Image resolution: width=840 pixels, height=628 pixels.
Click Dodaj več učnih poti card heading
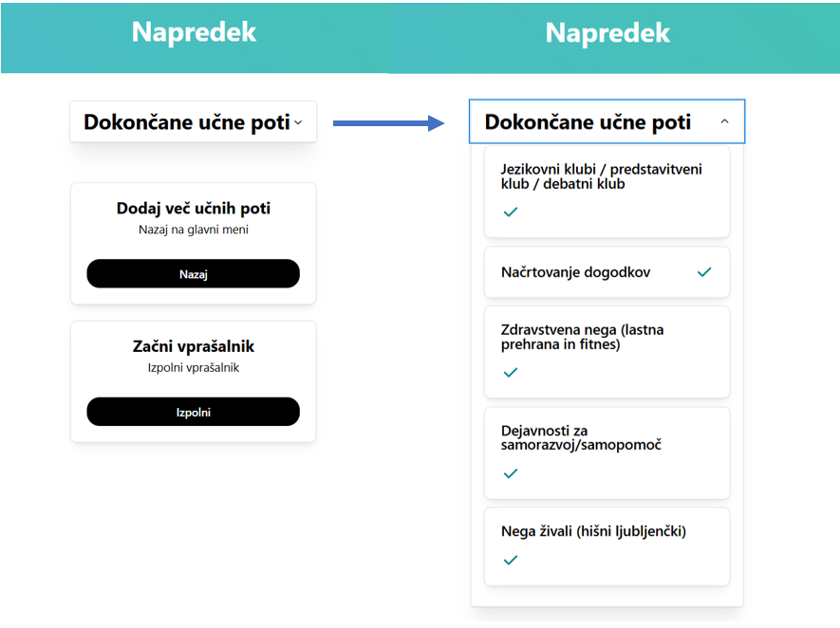194,209
